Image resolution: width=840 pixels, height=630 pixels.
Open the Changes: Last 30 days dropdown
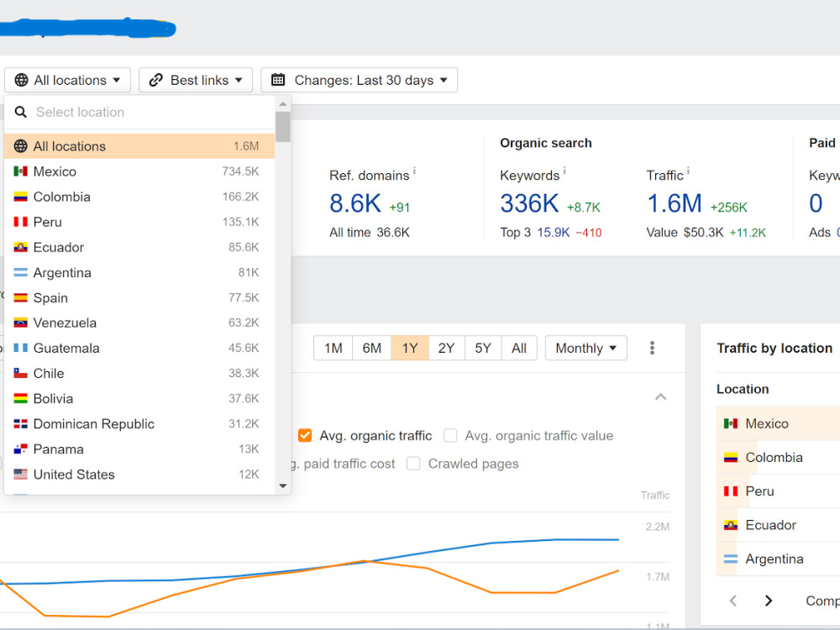[x=359, y=80]
